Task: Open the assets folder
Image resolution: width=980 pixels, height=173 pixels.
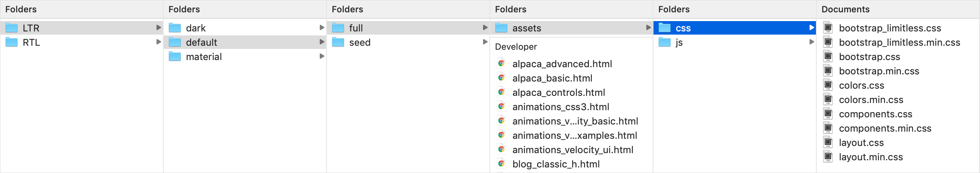Action: (x=571, y=28)
